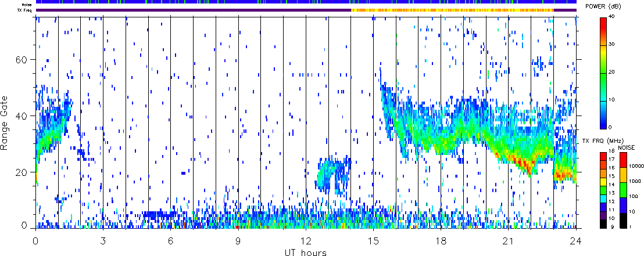Select the 12 tick label on UT hours axis
The height and width of the screenshot is (256, 644).
pyautogui.click(x=306, y=240)
